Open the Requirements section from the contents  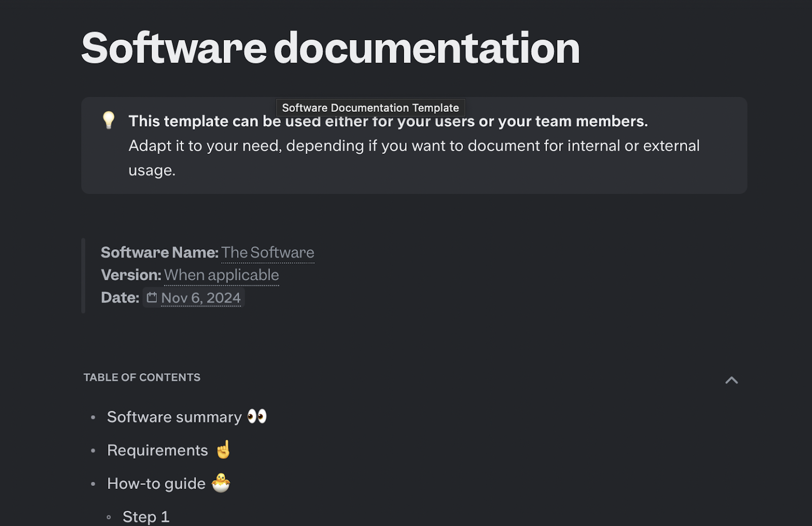tap(156, 450)
